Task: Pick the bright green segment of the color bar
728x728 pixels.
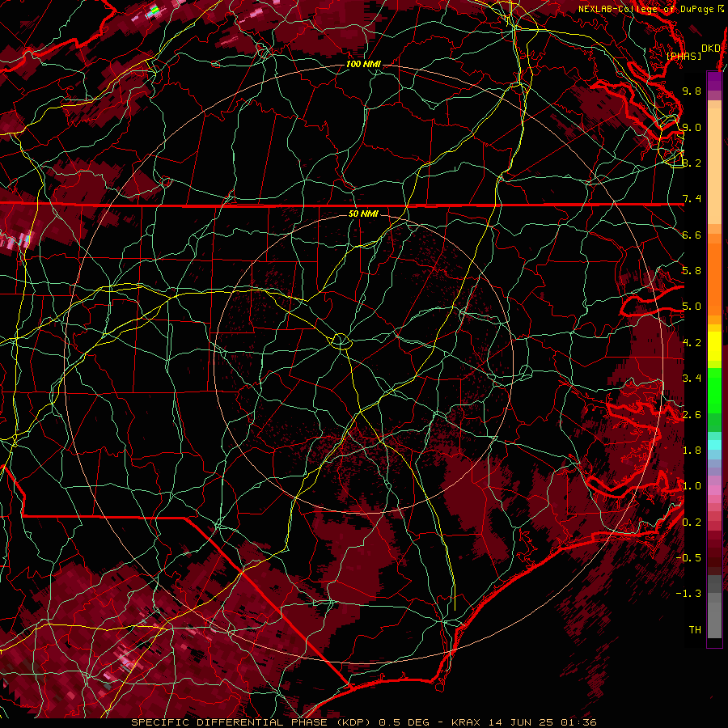Action: point(714,390)
